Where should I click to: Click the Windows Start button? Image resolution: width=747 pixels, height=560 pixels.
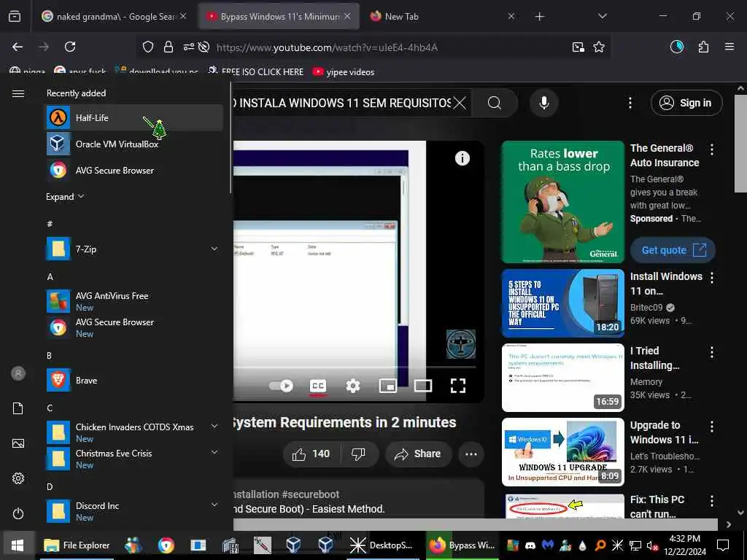[x=18, y=545]
